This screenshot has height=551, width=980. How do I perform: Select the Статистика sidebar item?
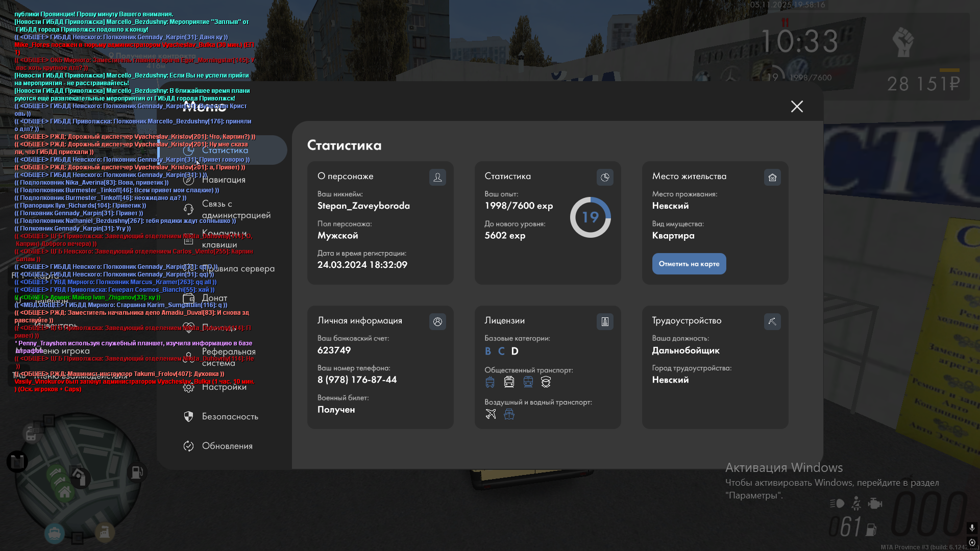225,150
